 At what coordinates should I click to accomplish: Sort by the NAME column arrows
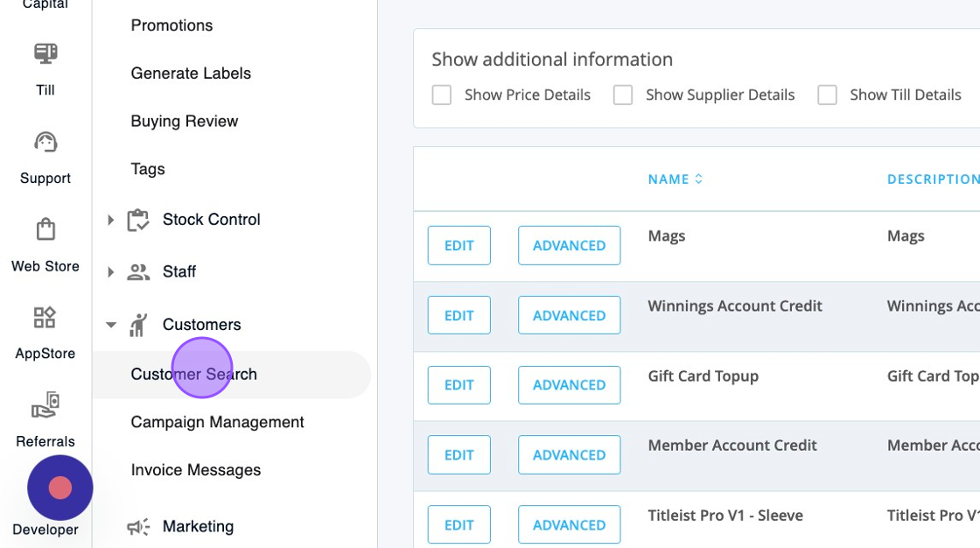[699, 179]
